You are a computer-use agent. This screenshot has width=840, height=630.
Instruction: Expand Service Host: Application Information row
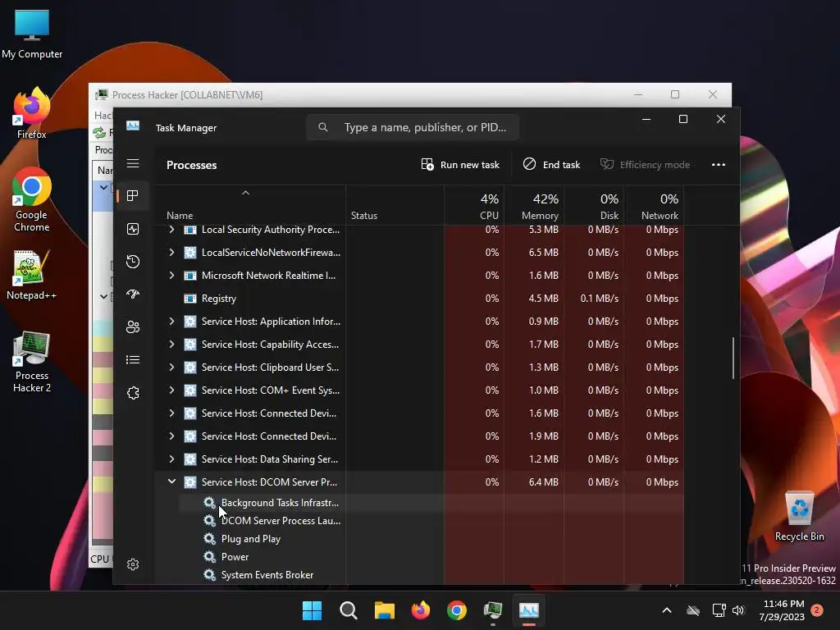point(171,322)
